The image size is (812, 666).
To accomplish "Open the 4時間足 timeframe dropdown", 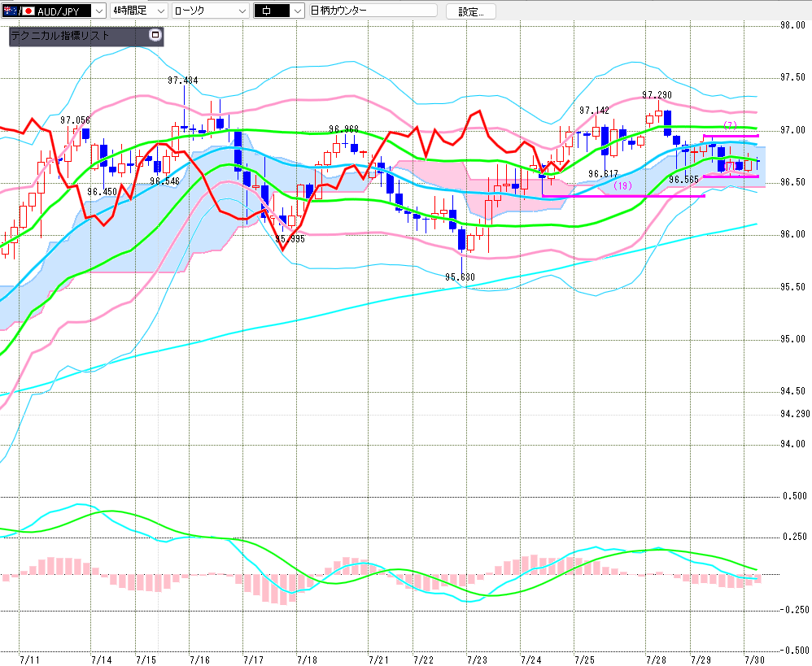I will coord(139,11).
